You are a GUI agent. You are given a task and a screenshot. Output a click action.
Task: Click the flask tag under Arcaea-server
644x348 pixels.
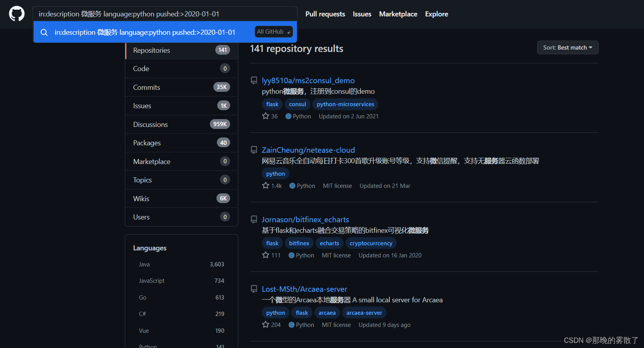(302, 313)
